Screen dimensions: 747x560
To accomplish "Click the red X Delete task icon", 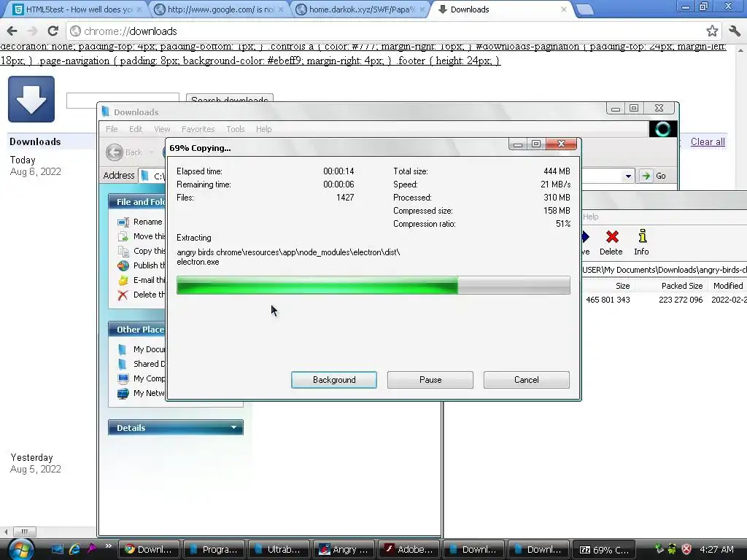I will (x=123, y=295).
